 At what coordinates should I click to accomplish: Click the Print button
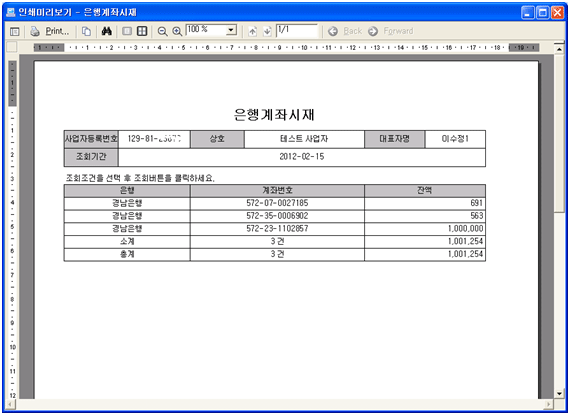pyautogui.click(x=50, y=31)
